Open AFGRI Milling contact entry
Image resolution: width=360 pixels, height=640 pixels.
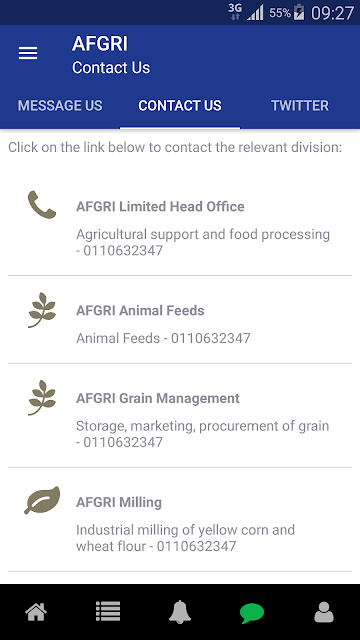tap(180, 520)
